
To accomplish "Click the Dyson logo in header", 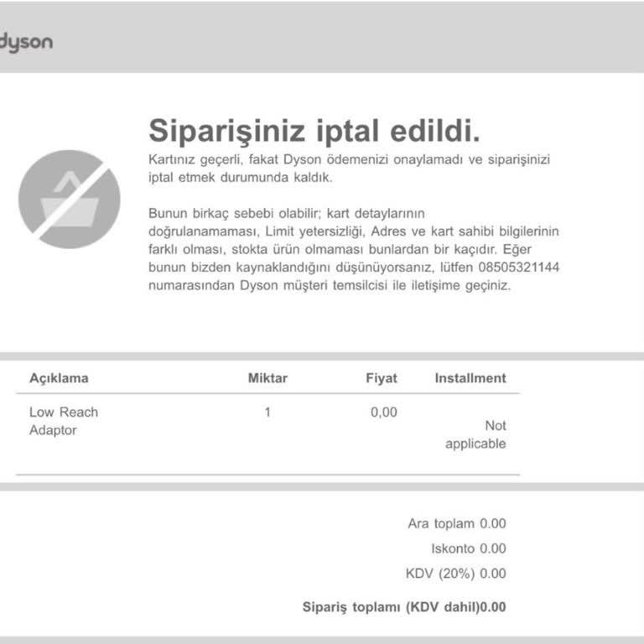I will (26, 42).
